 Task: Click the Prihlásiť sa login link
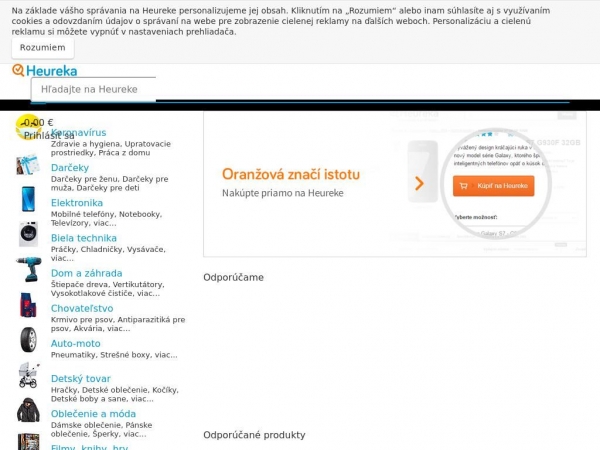pyautogui.click(x=49, y=135)
